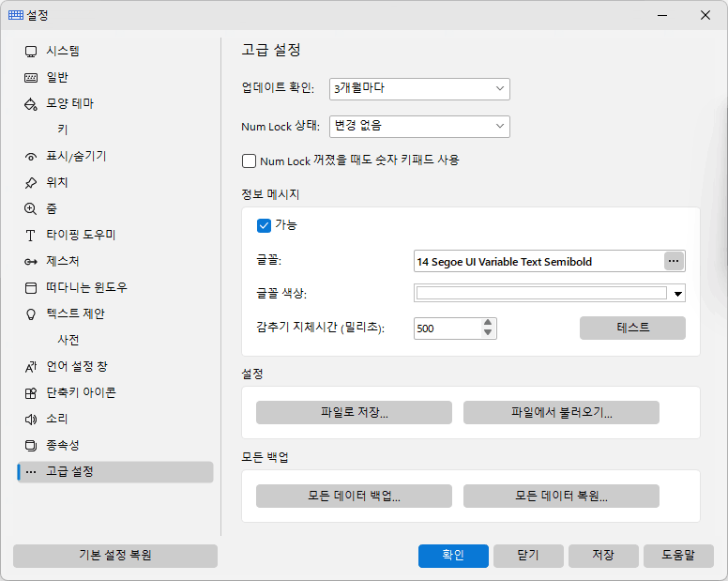
Task: Increase 감추기 지체시간 with up arrow
Action: 488,323
